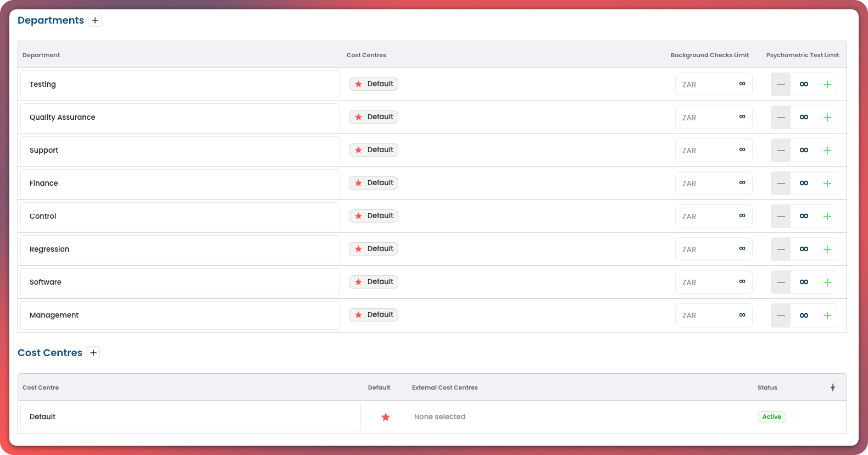868x455 pixels.
Task: Increase Psychometric Test Limit for Finance
Action: [827, 184]
